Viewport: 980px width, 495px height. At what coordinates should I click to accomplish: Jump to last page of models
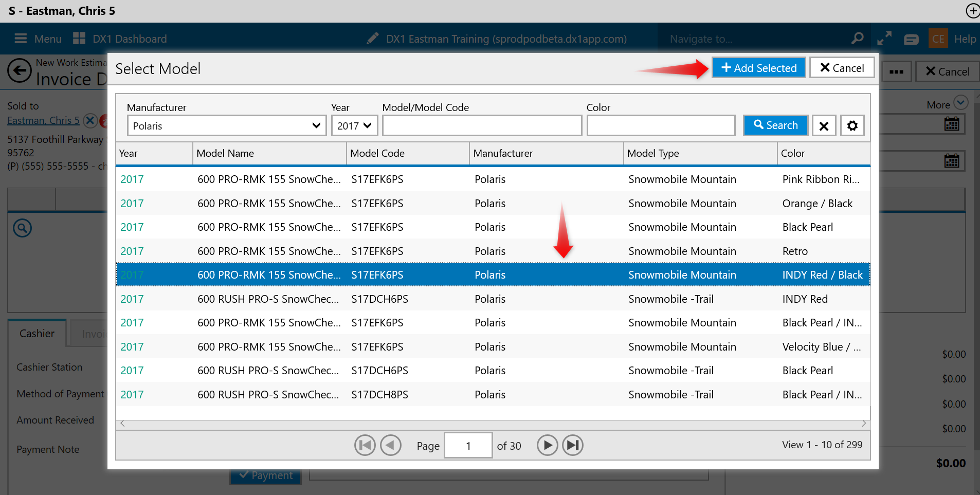click(573, 445)
